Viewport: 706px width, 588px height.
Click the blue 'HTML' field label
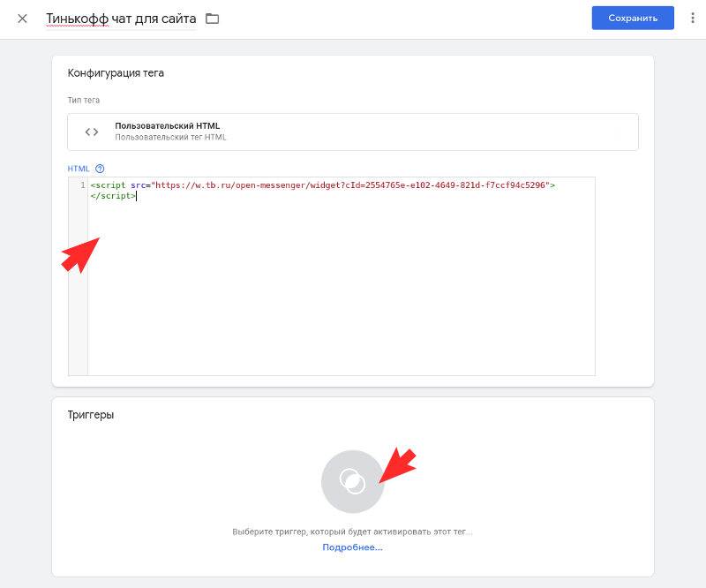point(79,169)
